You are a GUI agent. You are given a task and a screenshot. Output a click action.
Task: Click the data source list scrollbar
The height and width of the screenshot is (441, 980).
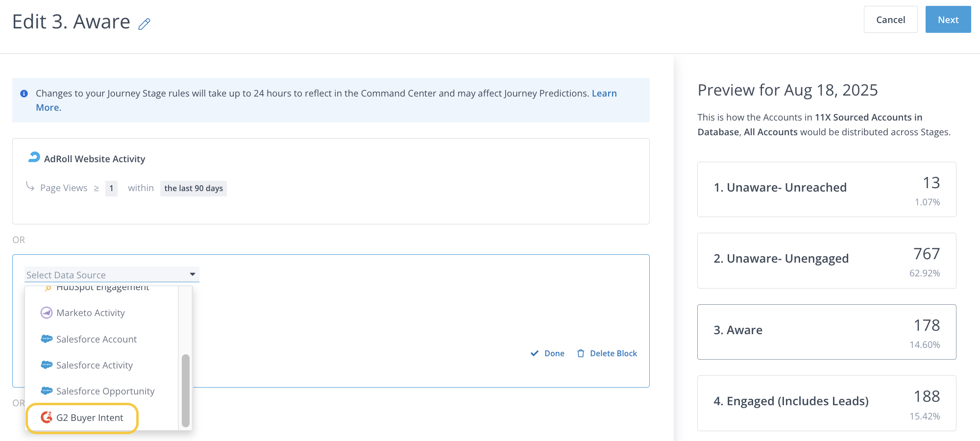tap(185, 390)
